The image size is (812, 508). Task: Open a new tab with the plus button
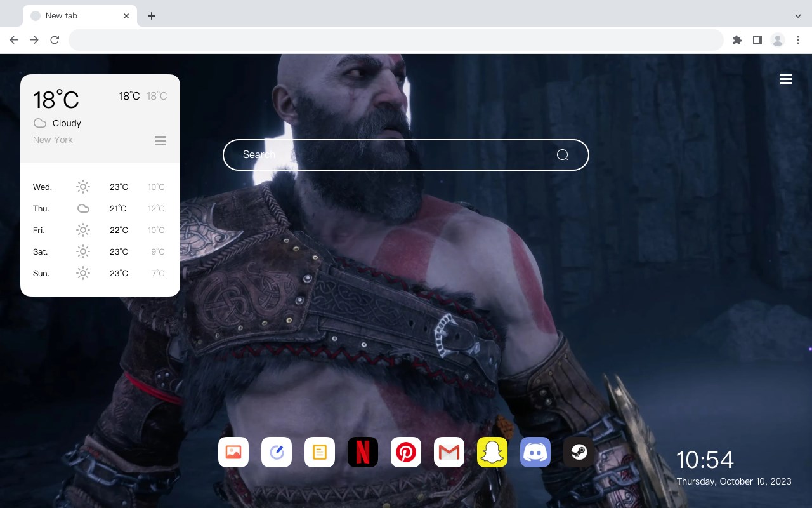tap(151, 16)
